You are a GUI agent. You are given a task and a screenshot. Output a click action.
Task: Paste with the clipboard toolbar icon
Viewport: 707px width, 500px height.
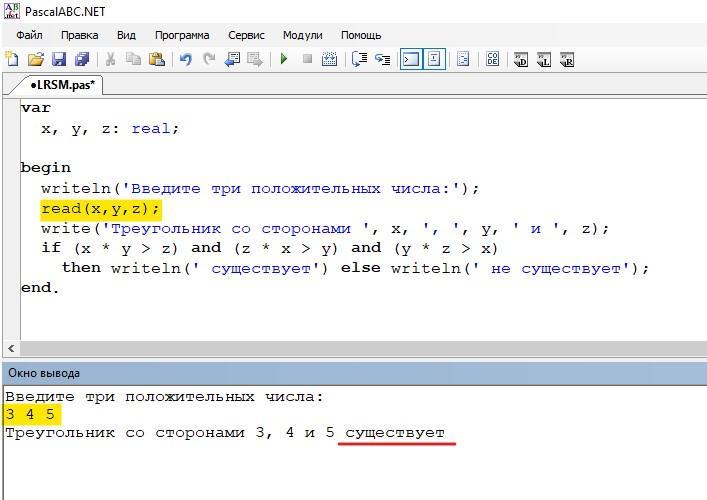[156, 59]
